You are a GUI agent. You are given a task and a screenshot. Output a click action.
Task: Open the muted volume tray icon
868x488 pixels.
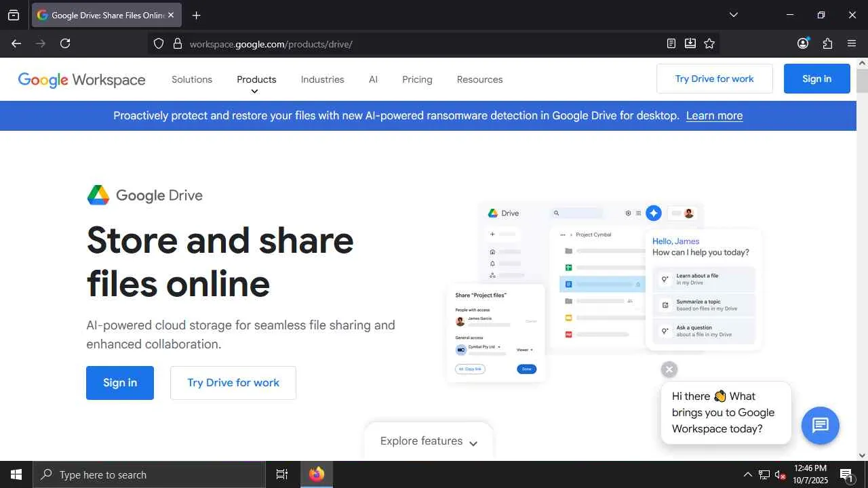click(x=781, y=474)
